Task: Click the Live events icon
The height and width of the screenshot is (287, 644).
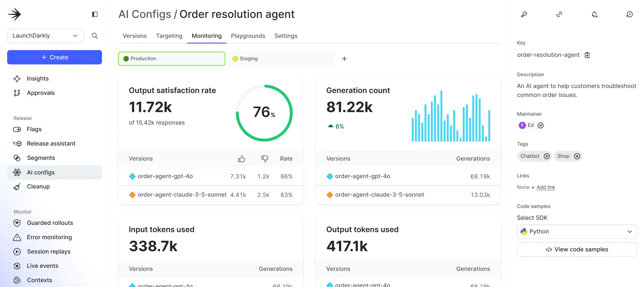Action: pyautogui.click(x=17, y=266)
